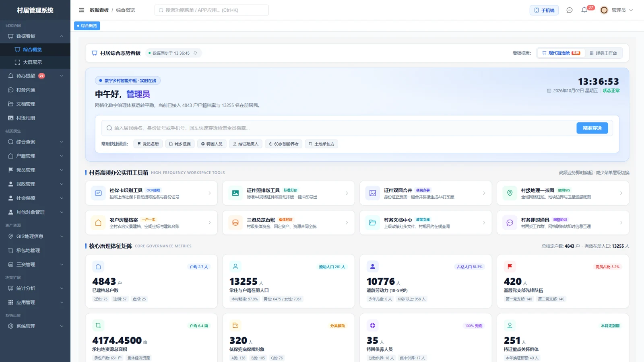The width and height of the screenshot is (644, 362).
Task: Open notifications bell with 27 badge
Action: 584,10
